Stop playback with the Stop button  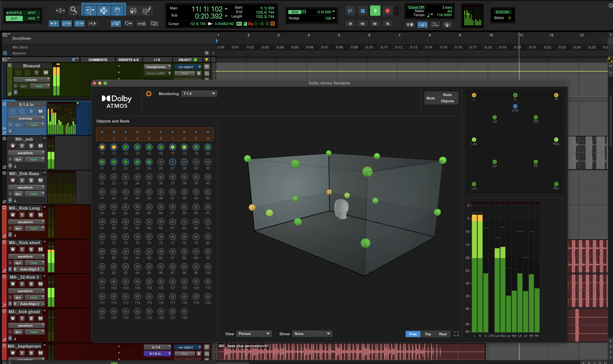click(362, 11)
